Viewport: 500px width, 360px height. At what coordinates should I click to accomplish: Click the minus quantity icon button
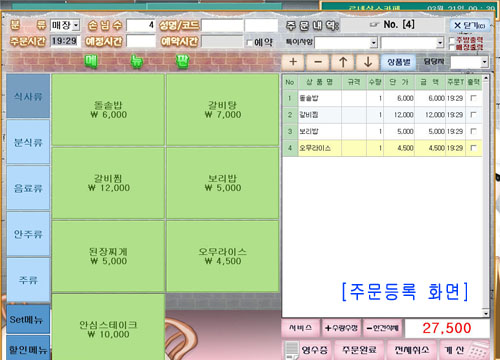tap(318, 62)
